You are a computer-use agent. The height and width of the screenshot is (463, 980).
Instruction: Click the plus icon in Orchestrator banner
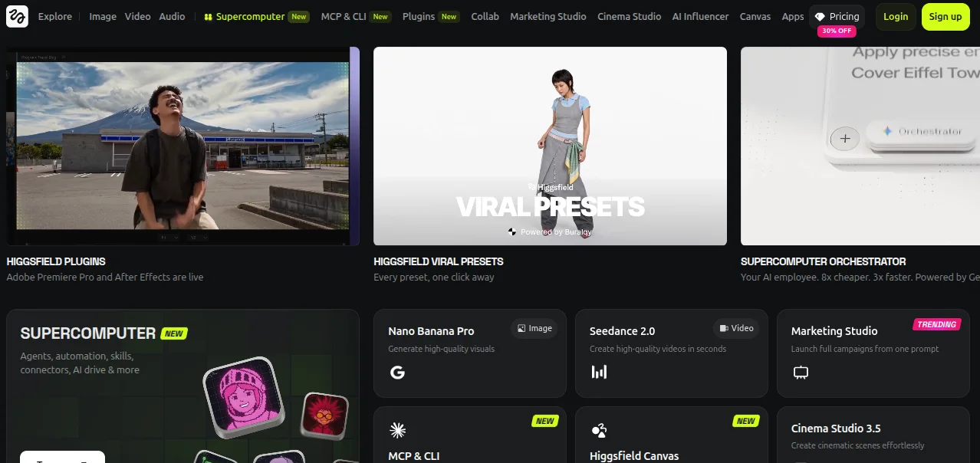[x=845, y=139]
